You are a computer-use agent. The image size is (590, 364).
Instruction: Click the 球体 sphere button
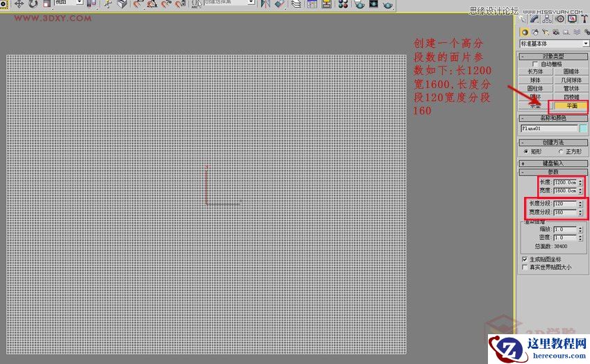tap(535, 80)
